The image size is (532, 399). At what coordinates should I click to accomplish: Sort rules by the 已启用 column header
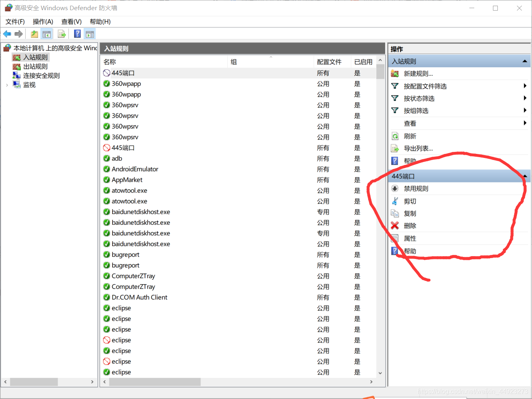click(x=364, y=61)
